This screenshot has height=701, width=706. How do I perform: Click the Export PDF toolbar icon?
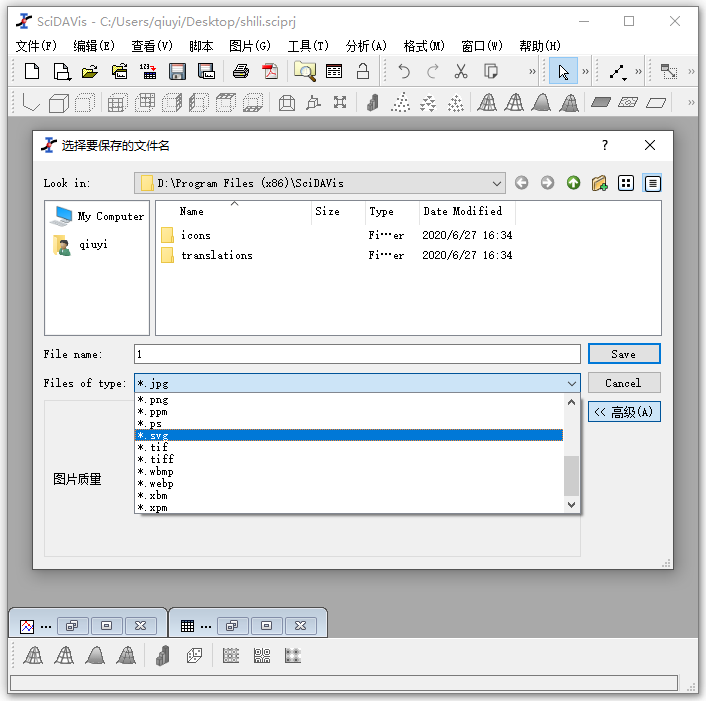pyautogui.click(x=269, y=71)
